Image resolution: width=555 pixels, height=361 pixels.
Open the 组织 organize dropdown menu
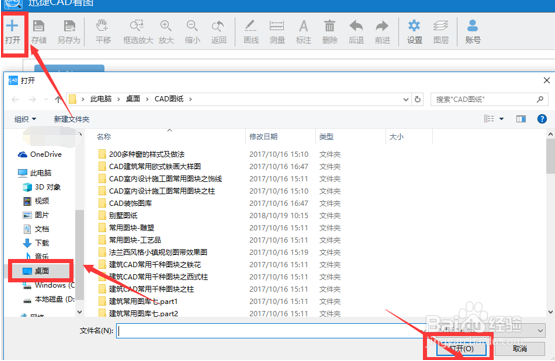click(x=25, y=119)
